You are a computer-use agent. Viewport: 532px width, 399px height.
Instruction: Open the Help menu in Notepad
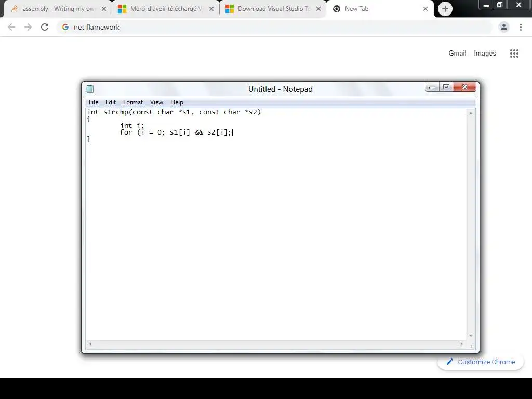tap(177, 102)
